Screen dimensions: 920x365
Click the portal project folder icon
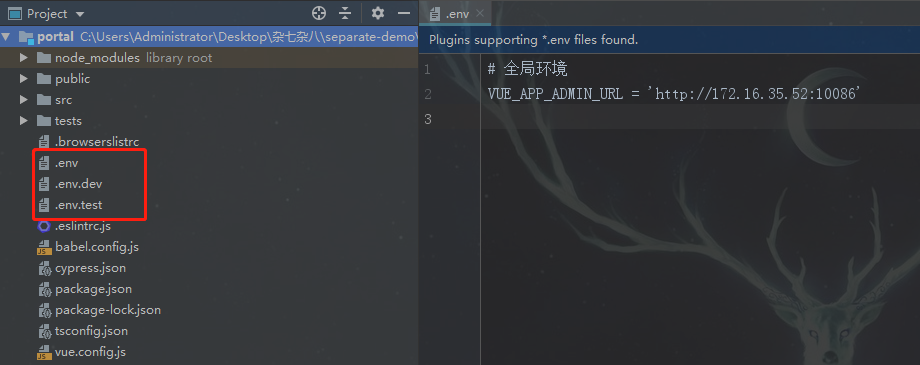click(26, 37)
